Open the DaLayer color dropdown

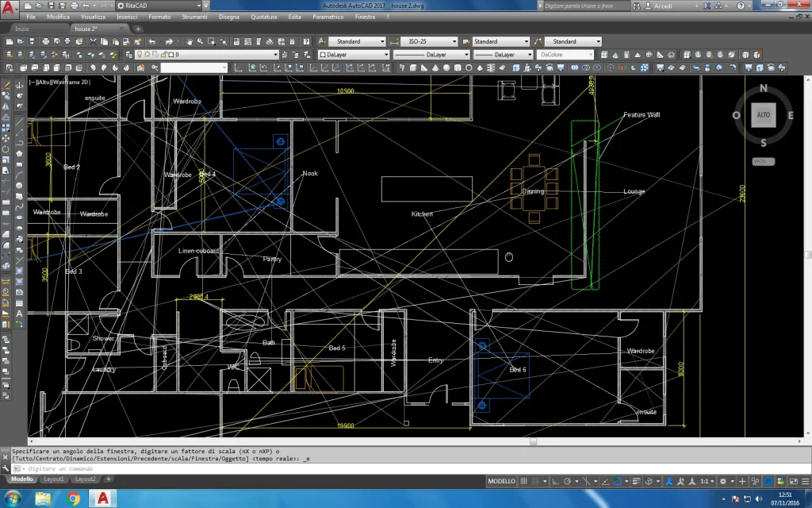(386, 54)
